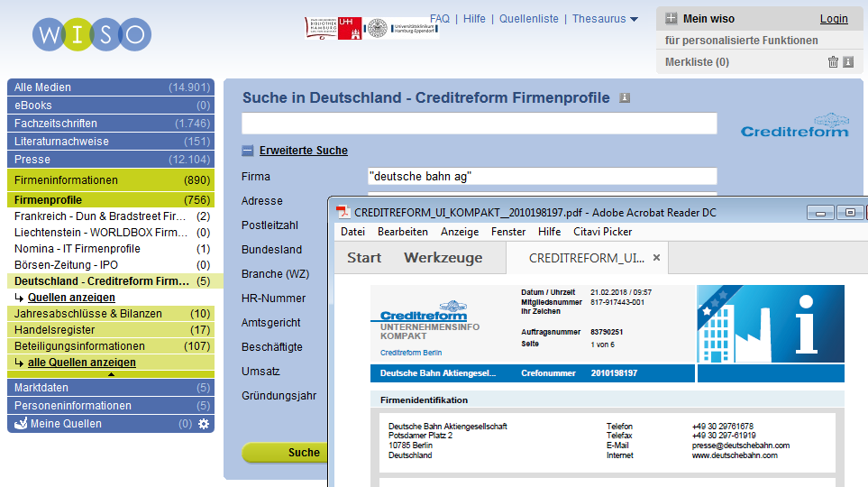Click the Creditreform logo in search panel
The height and width of the screenshot is (487, 868).
[x=795, y=126]
